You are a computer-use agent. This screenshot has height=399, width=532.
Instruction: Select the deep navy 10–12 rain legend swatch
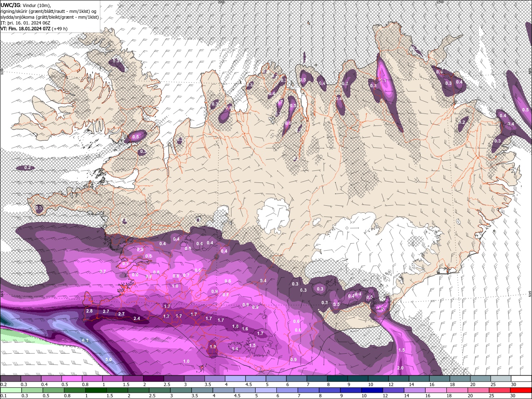point(372,390)
